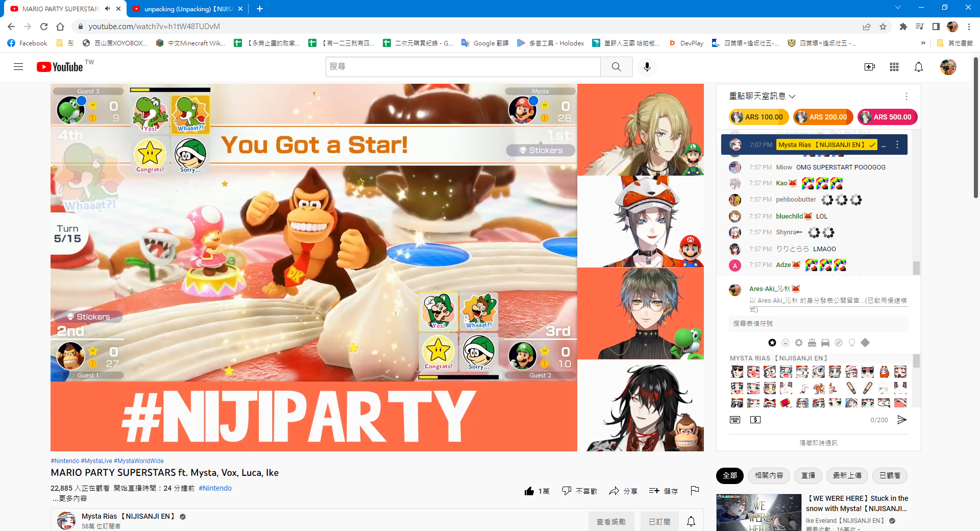This screenshot has width=980, height=531.
Task: Open pinned message three-dot menu
Action: (x=897, y=145)
